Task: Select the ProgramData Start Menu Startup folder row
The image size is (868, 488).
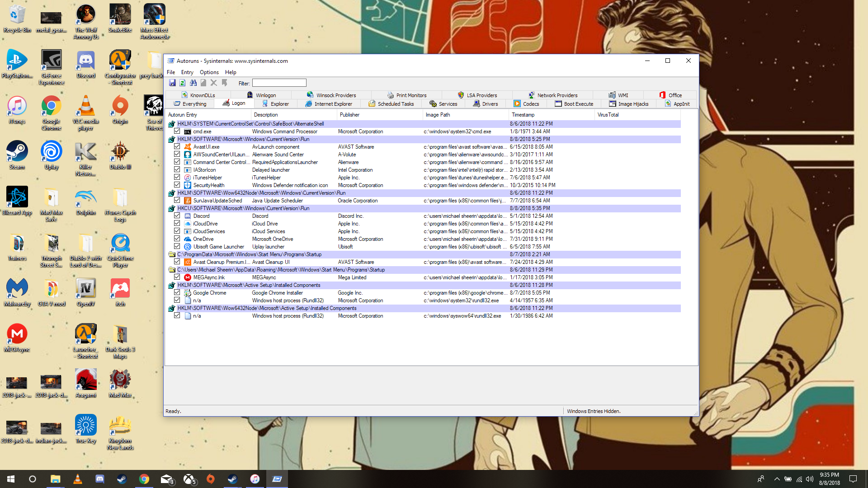Action: tap(424, 254)
